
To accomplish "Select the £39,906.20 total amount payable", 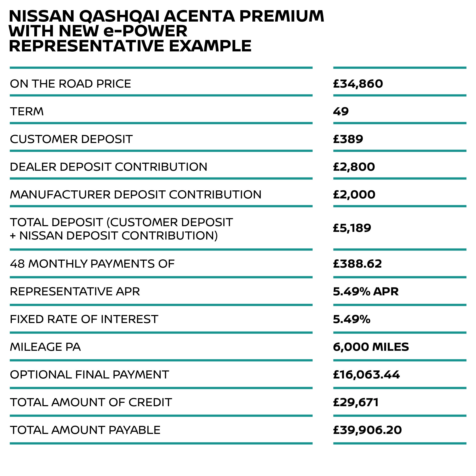I will click(367, 430).
